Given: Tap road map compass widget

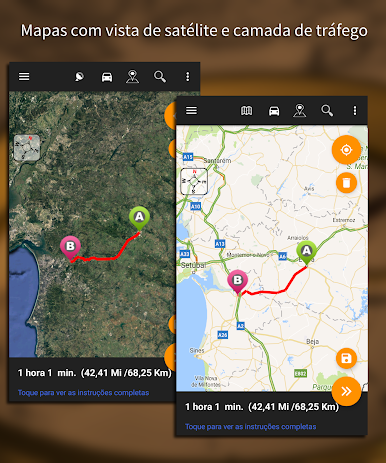Looking at the screenshot, I should click(194, 182).
